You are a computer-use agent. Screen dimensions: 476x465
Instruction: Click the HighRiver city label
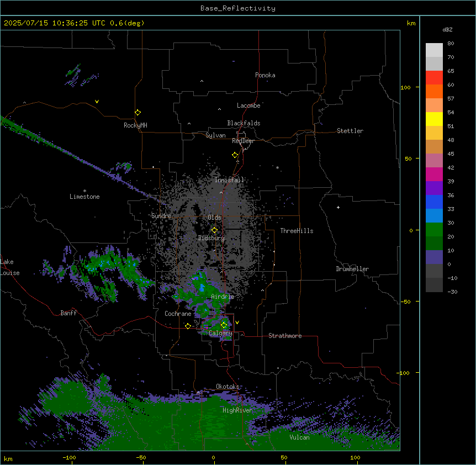237,410
